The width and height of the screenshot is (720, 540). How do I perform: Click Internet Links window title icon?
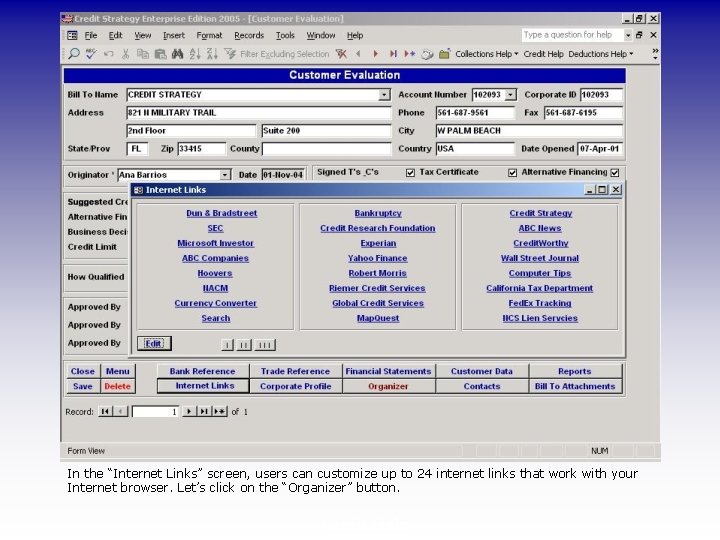[x=138, y=190]
